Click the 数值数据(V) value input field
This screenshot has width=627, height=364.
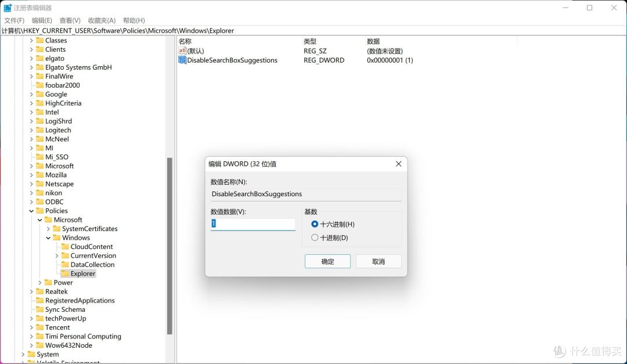(x=253, y=224)
